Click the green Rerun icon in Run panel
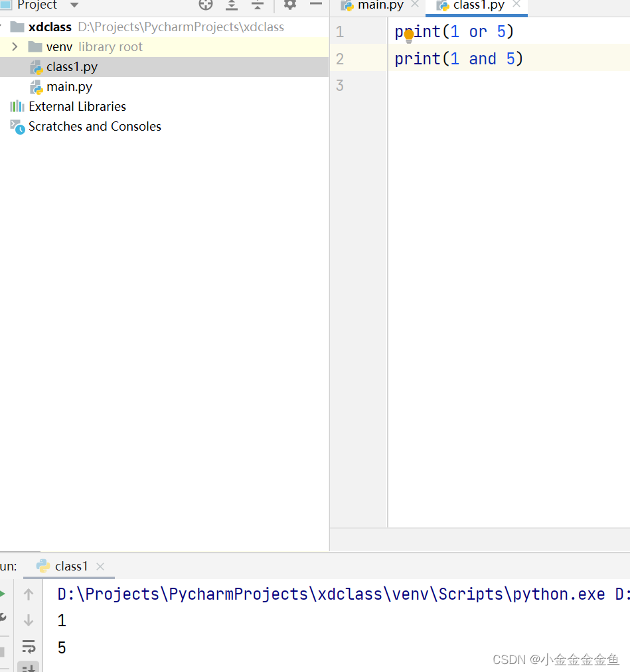Viewport: 630px width, 672px height. point(2,594)
